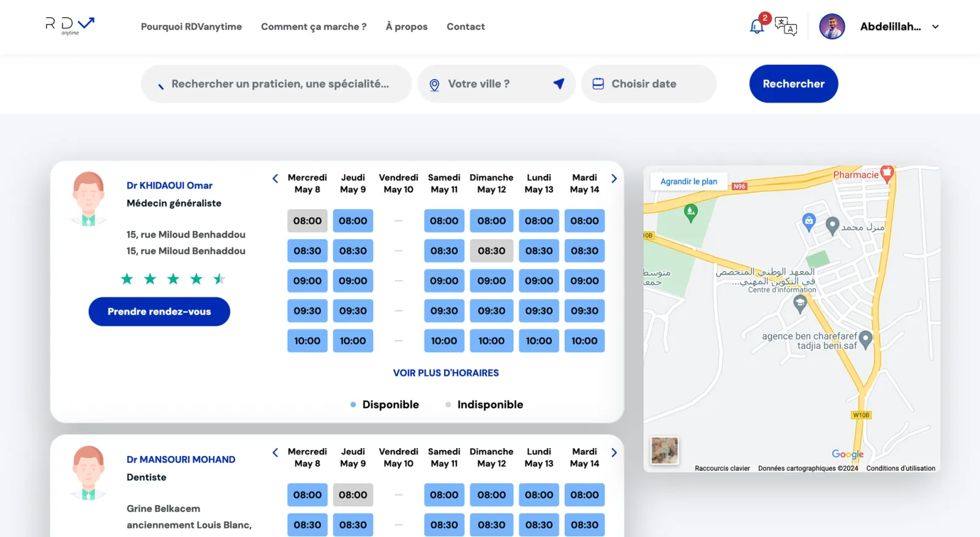Click 'Grine Belkacem' address text
Image resolution: width=980 pixels, height=537 pixels.
tap(163, 509)
